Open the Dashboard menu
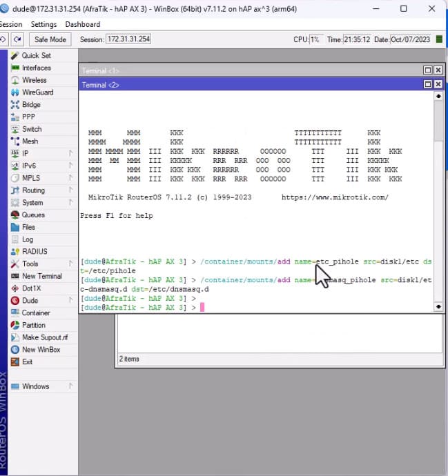The height and width of the screenshot is (476, 448). tap(83, 24)
